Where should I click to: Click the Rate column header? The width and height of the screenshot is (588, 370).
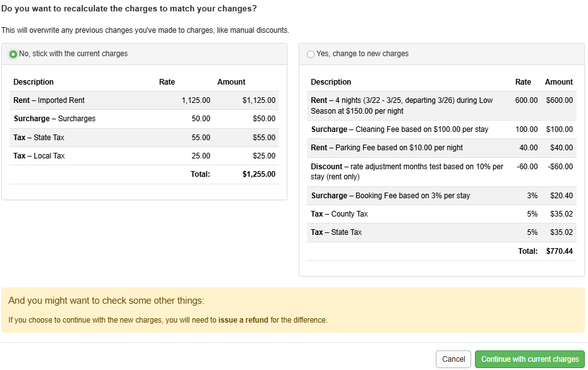click(x=167, y=81)
